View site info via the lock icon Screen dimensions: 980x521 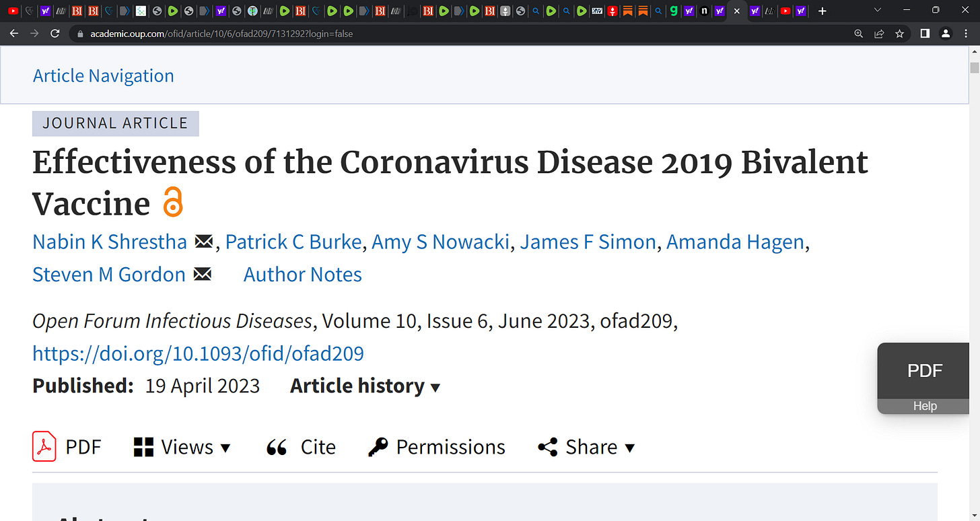(79, 34)
